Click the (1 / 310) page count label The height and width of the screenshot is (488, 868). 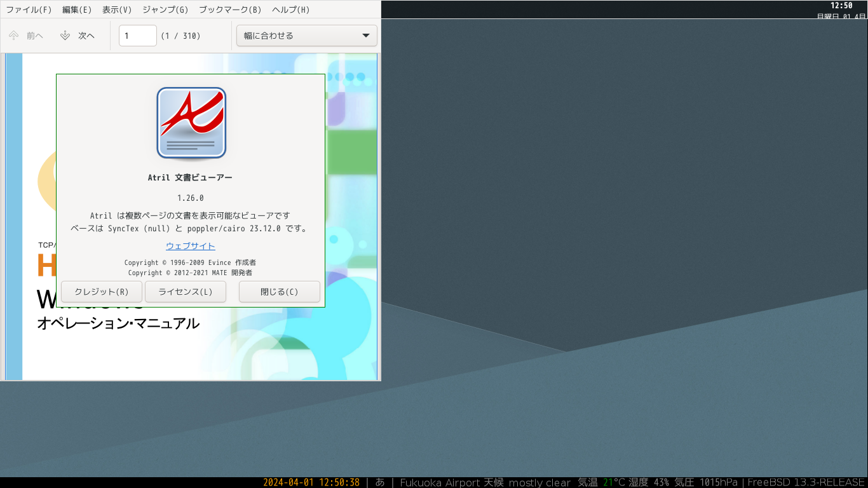coord(180,36)
